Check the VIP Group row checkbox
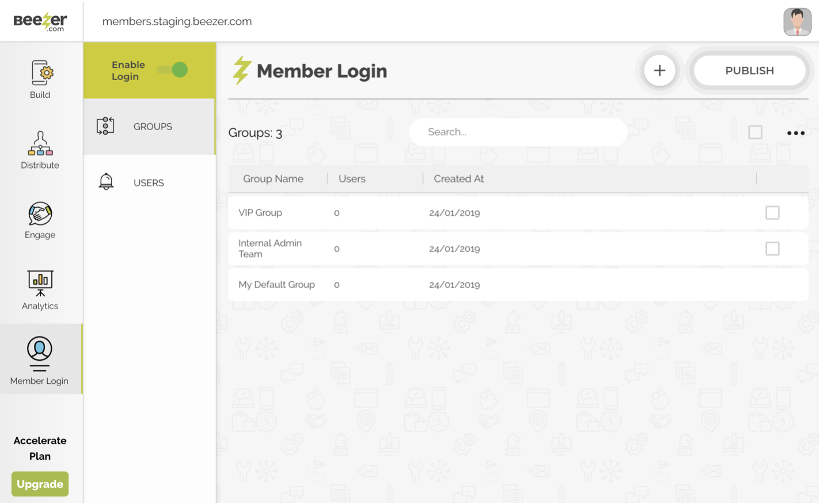Image resolution: width=820 pixels, height=504 pixels. [772, 213]
